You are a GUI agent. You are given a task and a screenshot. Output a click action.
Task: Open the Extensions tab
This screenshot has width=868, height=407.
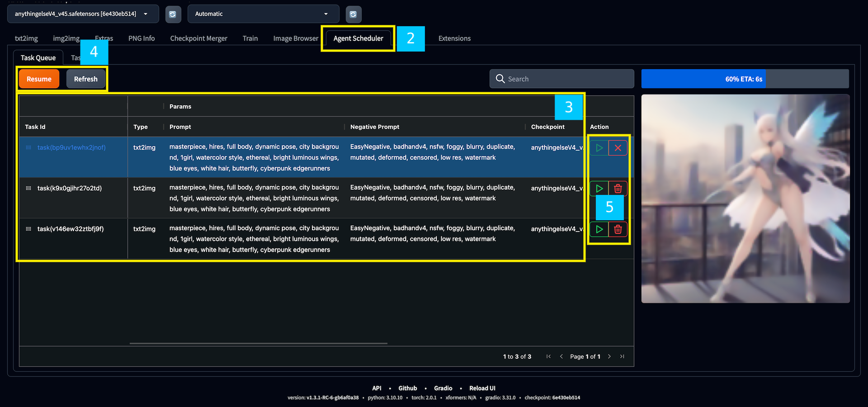point(454,38)
